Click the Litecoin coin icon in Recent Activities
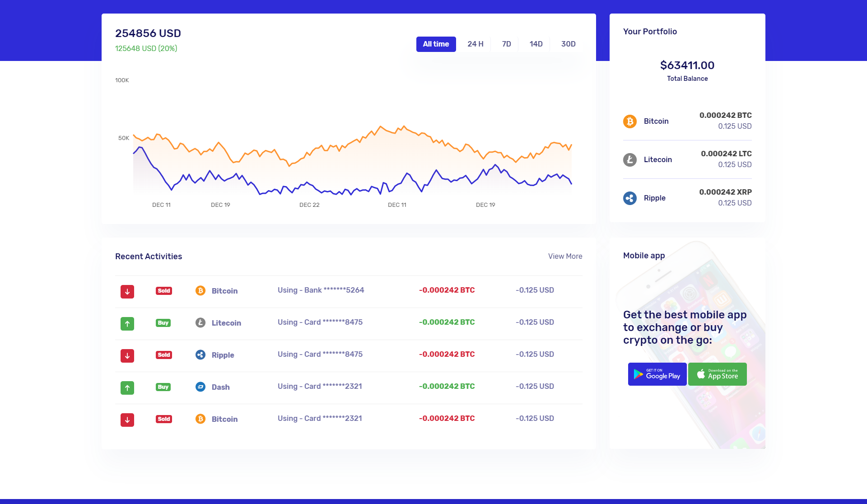The height and width of the screenshot is (504, 867). tap(200, 323)
